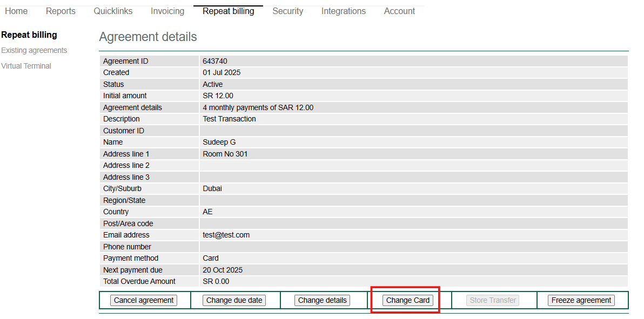The image size is (644, 319).
Task: Click the Country value AE
Action: (208, 212)
